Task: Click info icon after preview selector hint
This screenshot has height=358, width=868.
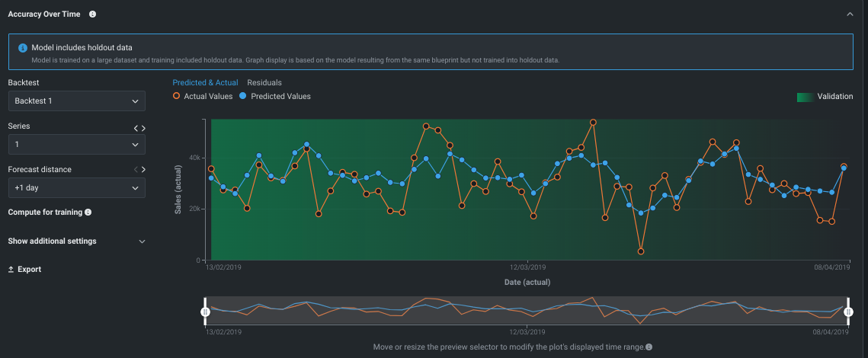Action: pos(649,347)
